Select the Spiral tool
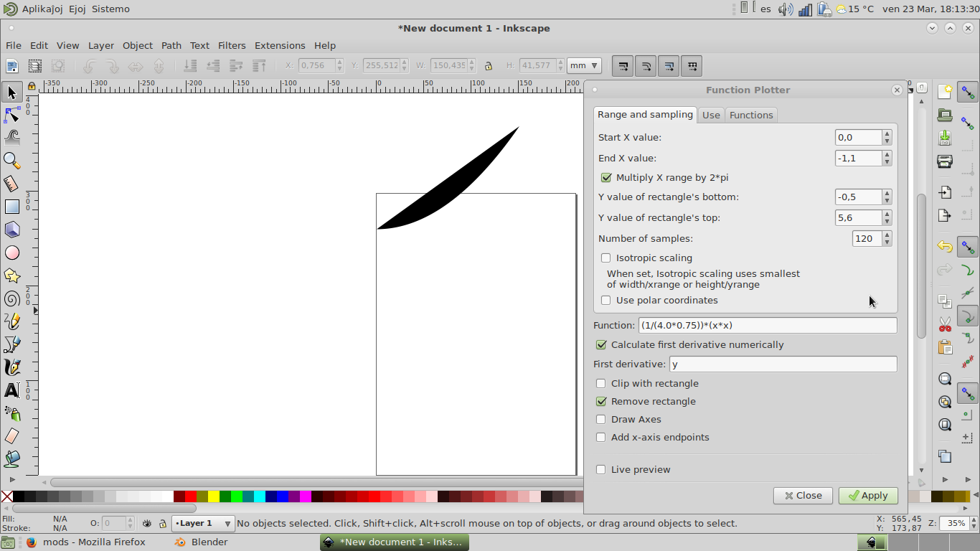The height and width of the screenshot is (551, 980). [11, 298]
